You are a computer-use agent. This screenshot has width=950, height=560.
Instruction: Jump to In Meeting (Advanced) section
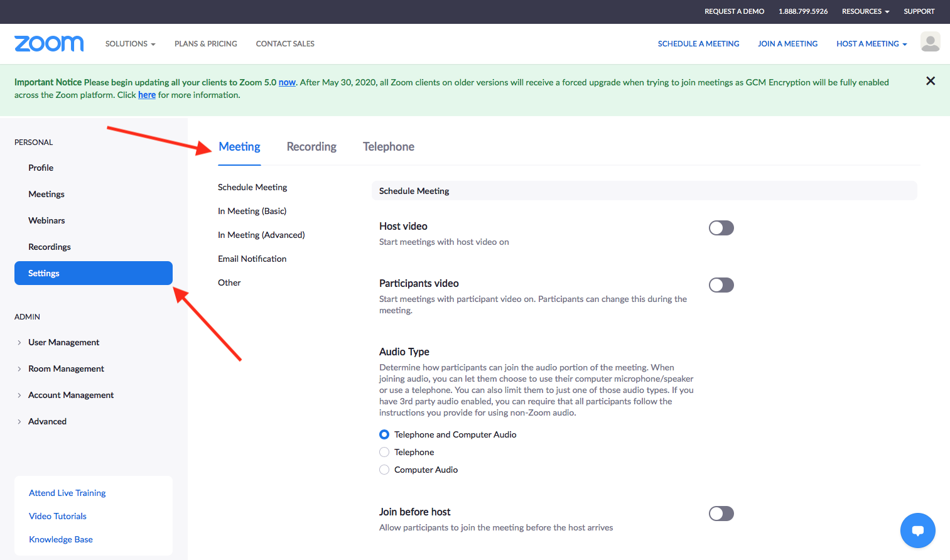(261, 235)
